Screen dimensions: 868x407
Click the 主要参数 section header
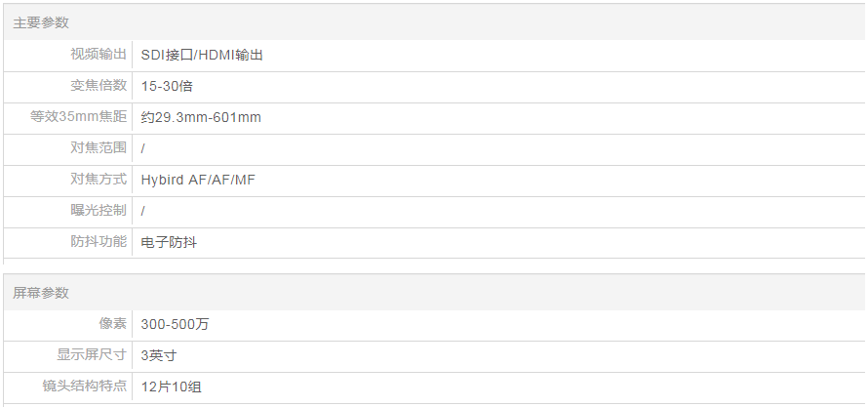pyautogui.click(x=41, y=22)
